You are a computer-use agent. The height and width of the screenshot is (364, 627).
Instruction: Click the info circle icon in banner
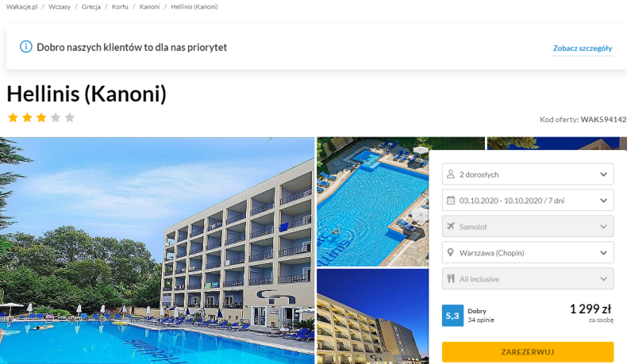pos(26,47)
